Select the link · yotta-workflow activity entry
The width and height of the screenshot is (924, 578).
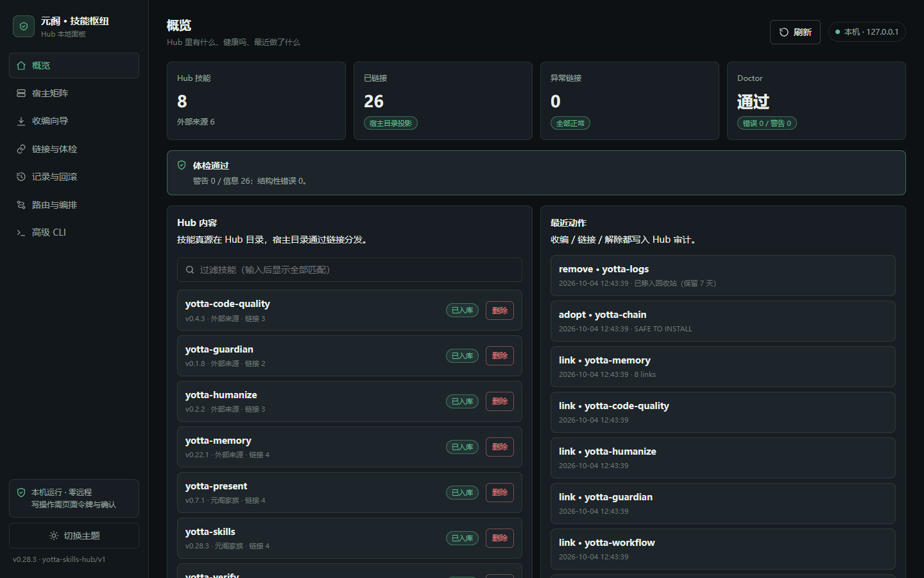coord(723,549)
